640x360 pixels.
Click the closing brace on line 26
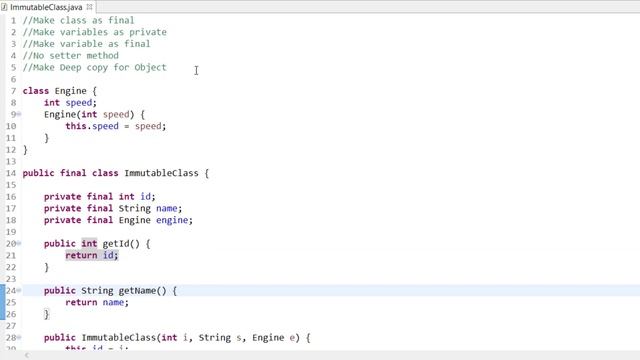tap(47, 314)
